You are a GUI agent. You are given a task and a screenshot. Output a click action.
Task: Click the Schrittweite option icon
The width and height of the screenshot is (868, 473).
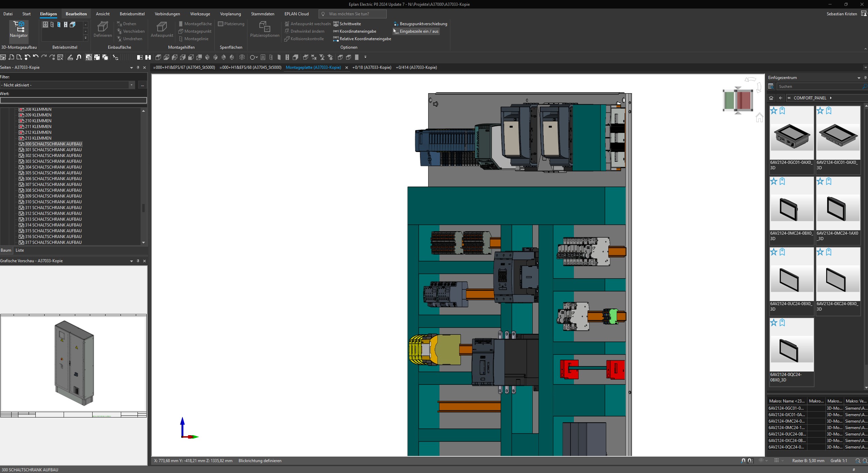pos(336,23)
